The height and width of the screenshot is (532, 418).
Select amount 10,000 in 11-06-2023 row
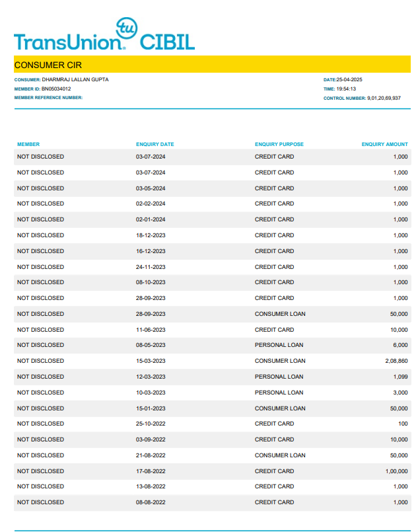(x=399, y=330)
